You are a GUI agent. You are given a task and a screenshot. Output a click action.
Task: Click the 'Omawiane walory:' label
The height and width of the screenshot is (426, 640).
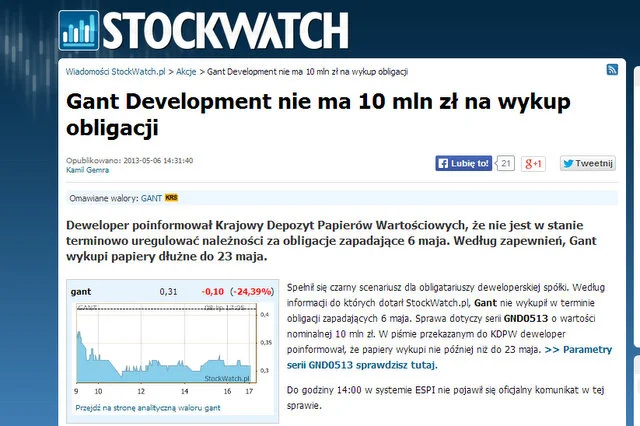104,198
